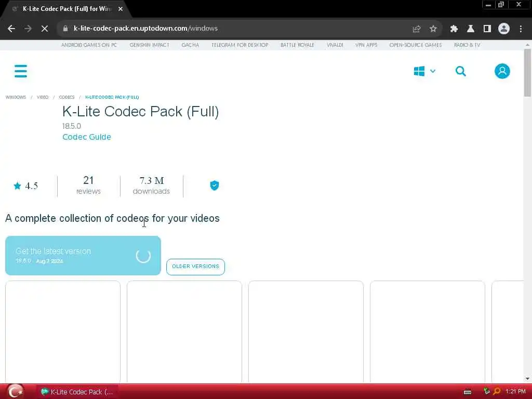Image resolution: width=532 pixels, height=399 pixels.
Task: Click the 7.3 M downloads stat
Action: (x=151, y=185)
